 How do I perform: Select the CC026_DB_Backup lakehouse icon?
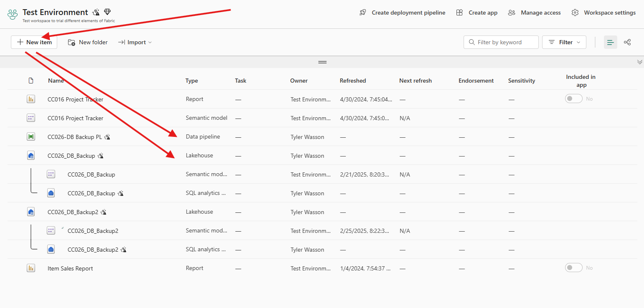coord(31,155)
